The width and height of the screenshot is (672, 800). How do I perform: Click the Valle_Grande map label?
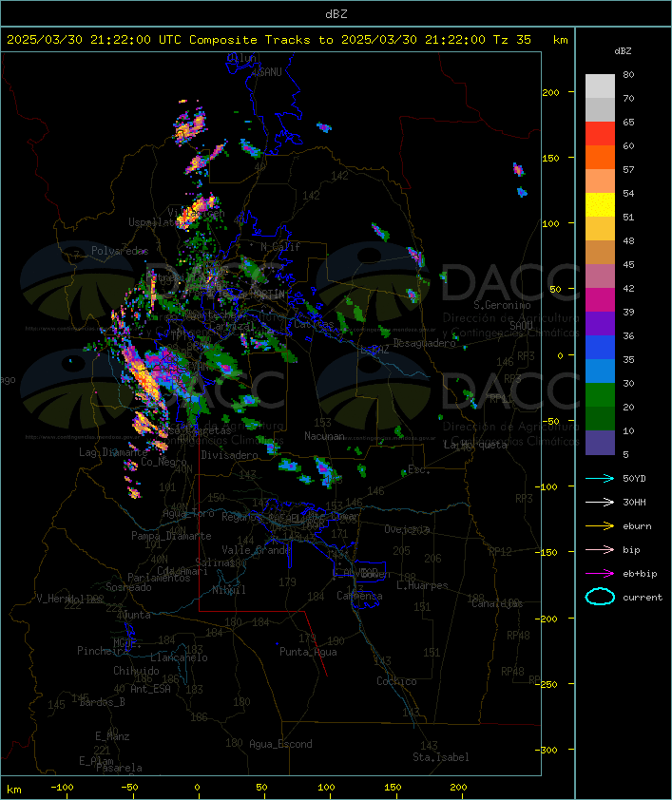point(256,550)
